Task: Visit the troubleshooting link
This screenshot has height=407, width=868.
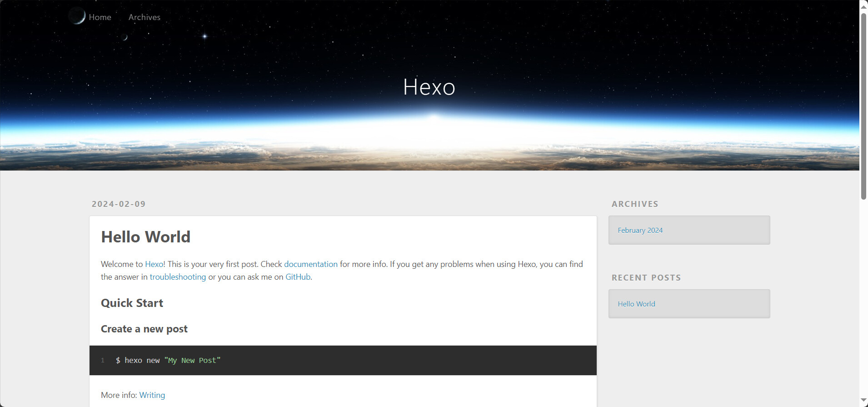Action: click(178, 277)
